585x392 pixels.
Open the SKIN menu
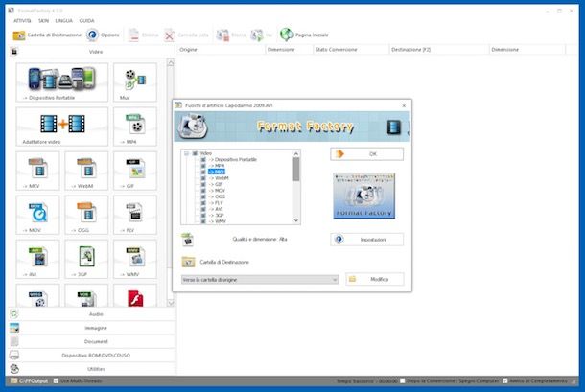pos(44,21)
